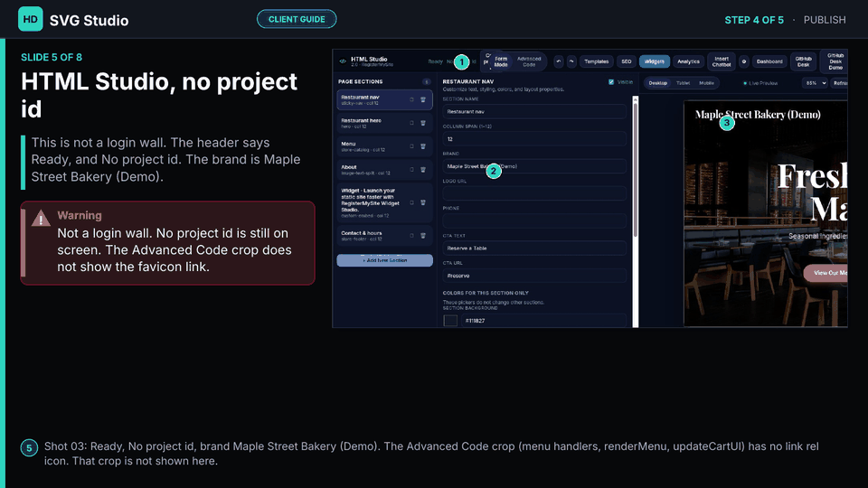Click the Insert Chatbot button
The height and width of the screenshot is (488, 868).
722,61
